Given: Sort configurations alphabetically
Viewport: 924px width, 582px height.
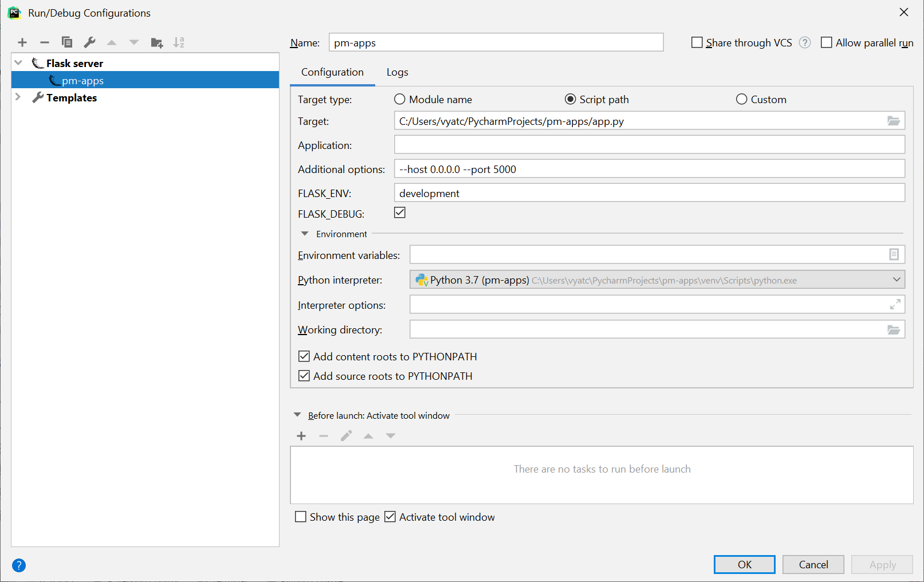Looking at the screenshot, I should coord(179,42).
